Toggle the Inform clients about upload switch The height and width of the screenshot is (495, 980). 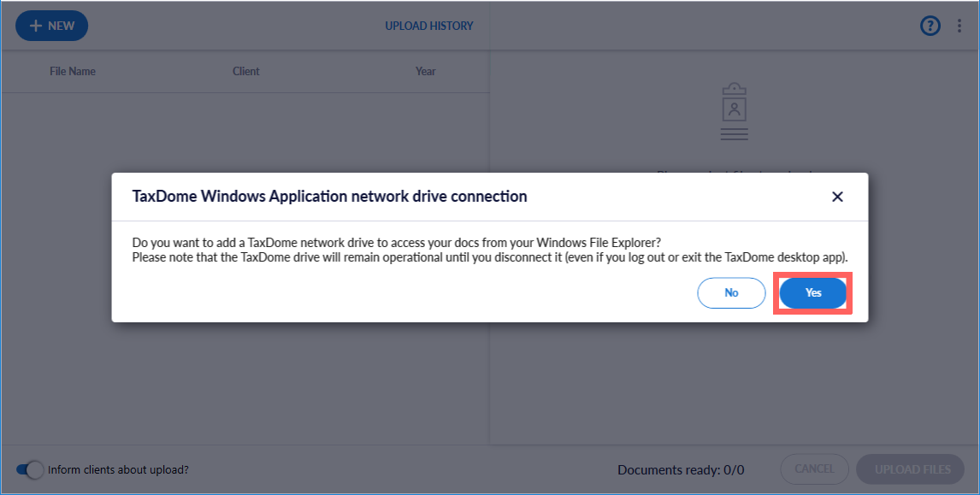(x=30, y=469)
